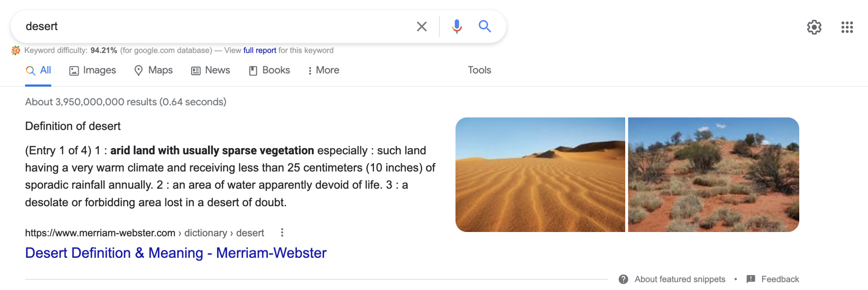The image size is (868, 290).
Task: Click the blue magnifying glass search icon
Action: [x=485, y=27]
